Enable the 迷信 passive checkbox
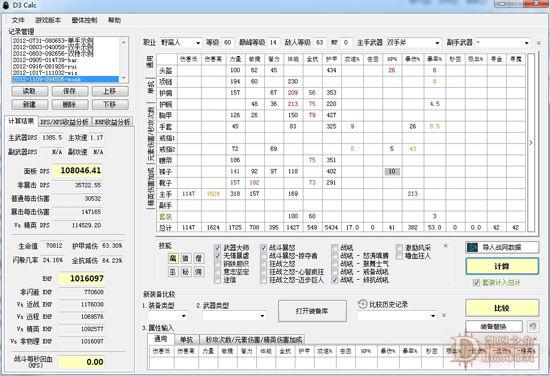Viewport: 550px width, 376px height. click(x=217, y=280)
